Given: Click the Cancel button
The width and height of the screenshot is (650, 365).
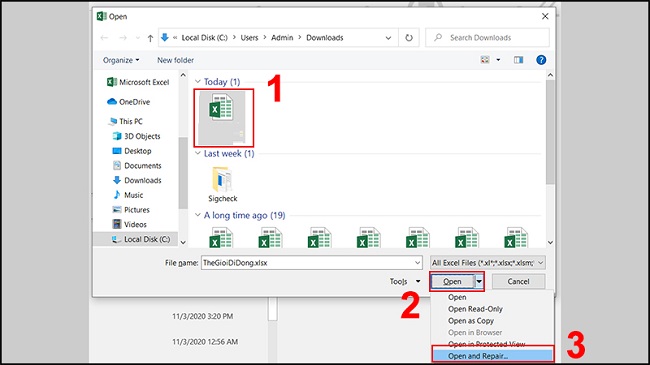Looking at the screenshot, I should click(x=518, y=282).
